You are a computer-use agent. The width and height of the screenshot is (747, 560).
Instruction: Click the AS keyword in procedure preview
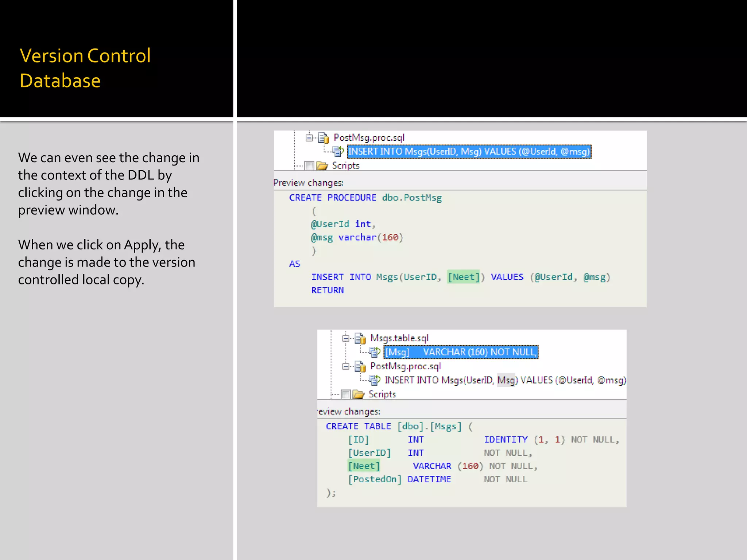[295, 264]
